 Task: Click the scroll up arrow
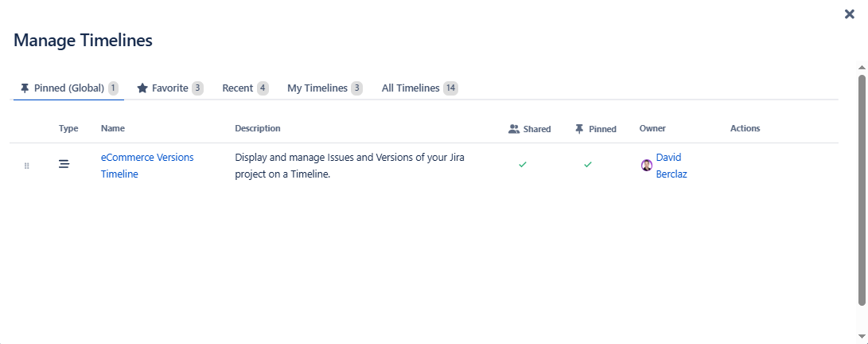(x=862, y=66)
